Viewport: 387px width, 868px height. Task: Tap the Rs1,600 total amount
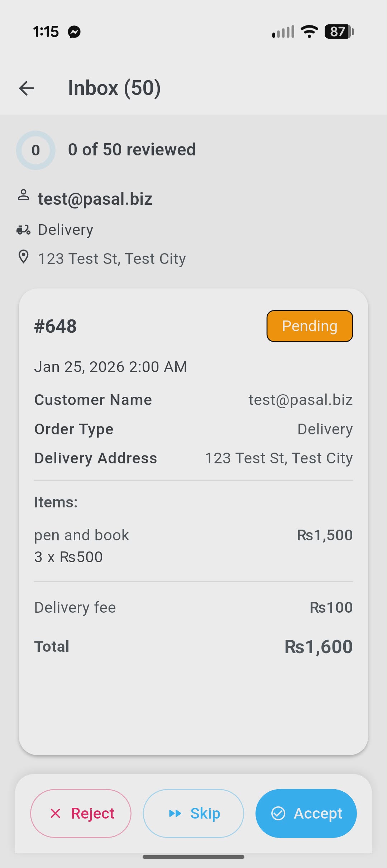[x=318, y=647]
